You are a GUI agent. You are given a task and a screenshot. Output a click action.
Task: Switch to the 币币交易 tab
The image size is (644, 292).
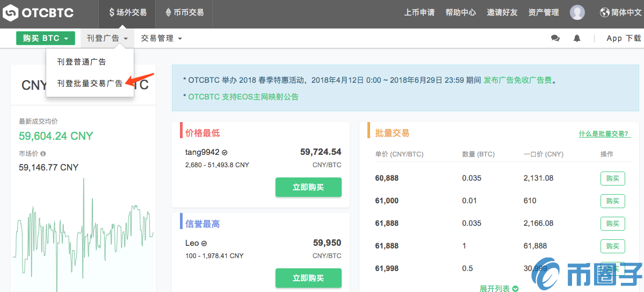click(184, 12)
